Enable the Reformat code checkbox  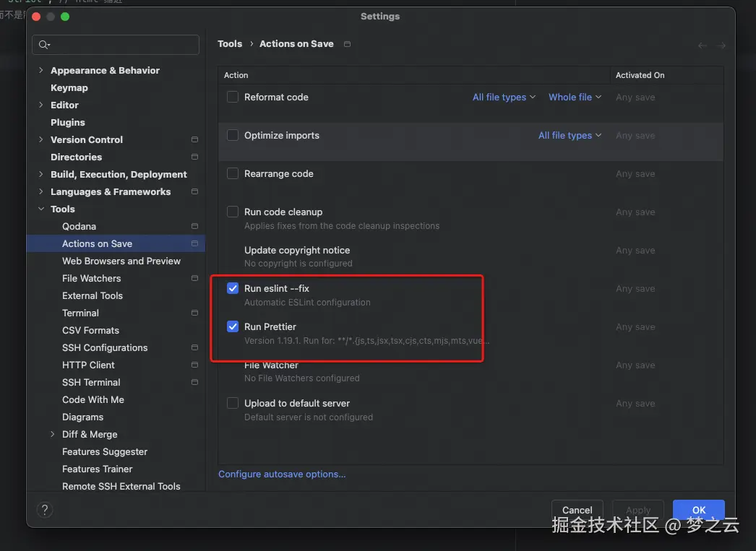(x=233, y=97)
